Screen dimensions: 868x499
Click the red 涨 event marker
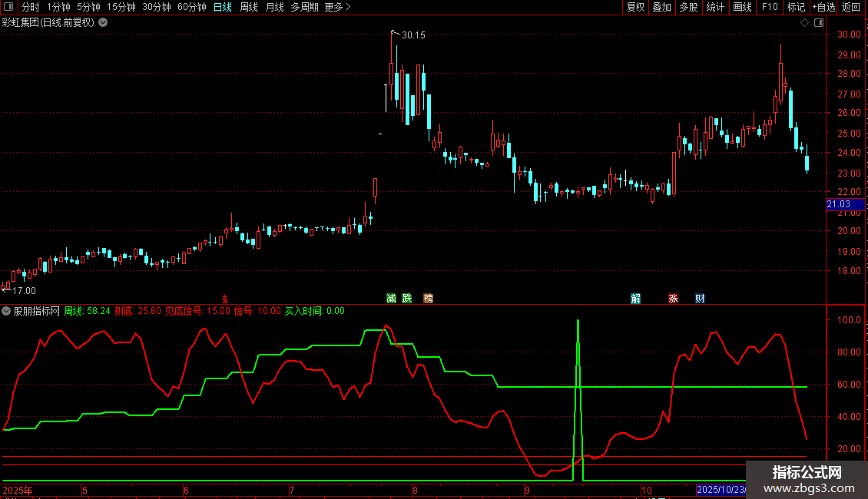pyautogui.click(x=673, y=299)
